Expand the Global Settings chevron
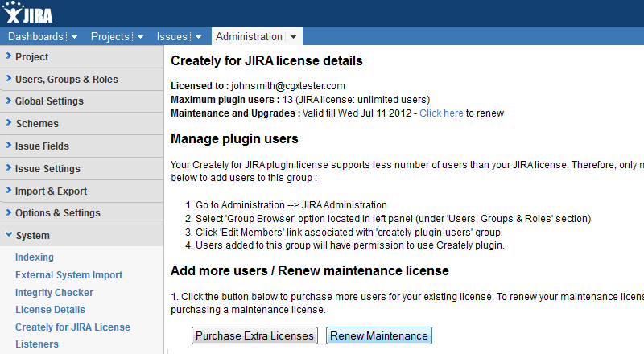 (x=9, y=101)
